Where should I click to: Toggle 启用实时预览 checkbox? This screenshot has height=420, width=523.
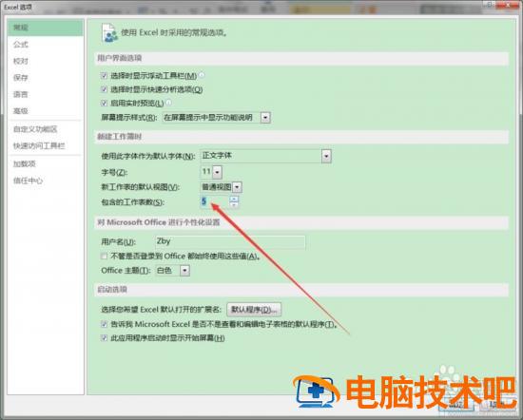tap(104, 103)
